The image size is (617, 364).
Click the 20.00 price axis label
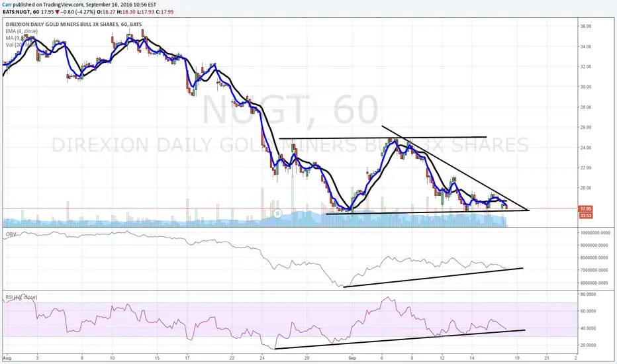585,188
